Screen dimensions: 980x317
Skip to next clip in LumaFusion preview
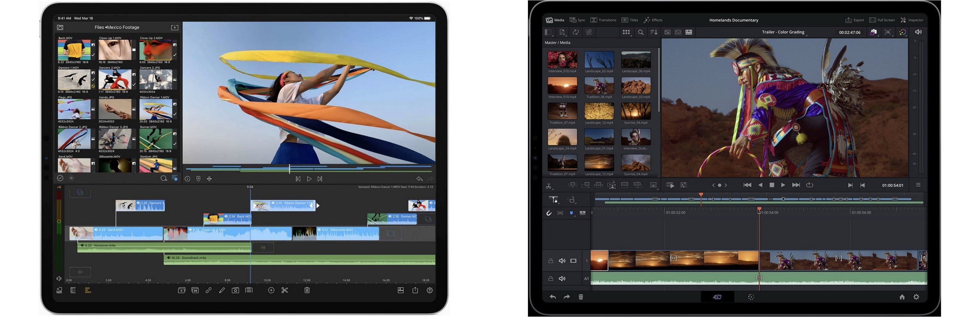coord(320,179)
